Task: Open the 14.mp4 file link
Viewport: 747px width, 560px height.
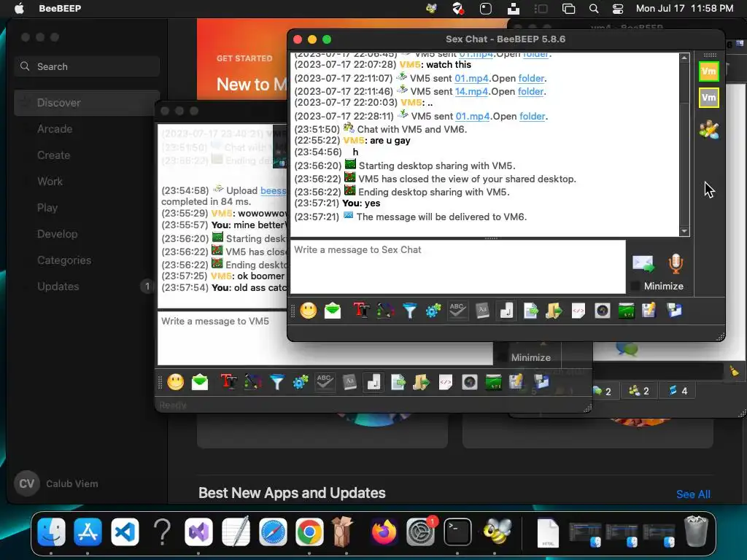Action: click(x=471, y=91)
